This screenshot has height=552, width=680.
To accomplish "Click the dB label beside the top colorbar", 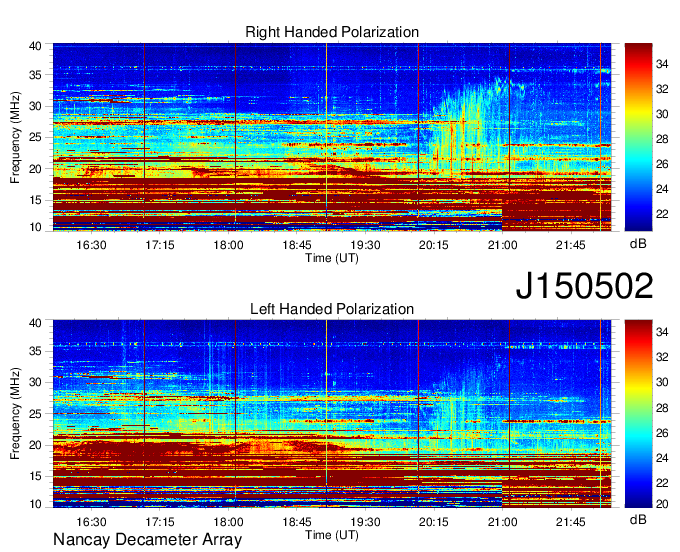I will pos(638,244).
